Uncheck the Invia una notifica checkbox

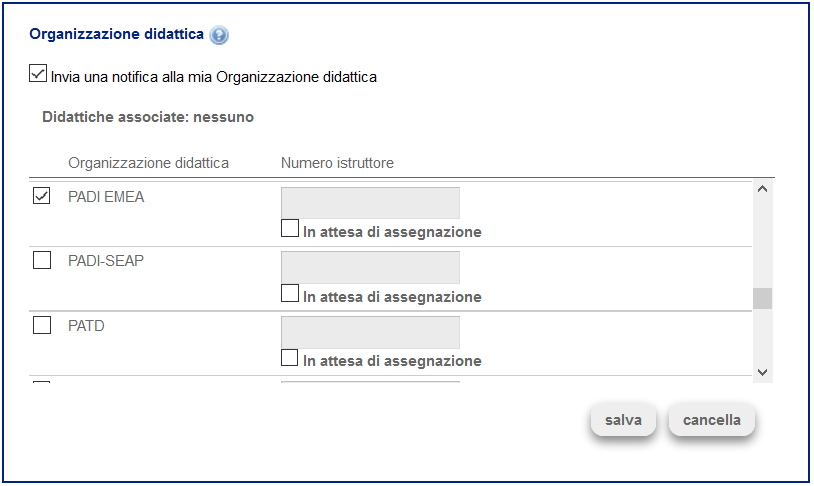tap(39, 74)
